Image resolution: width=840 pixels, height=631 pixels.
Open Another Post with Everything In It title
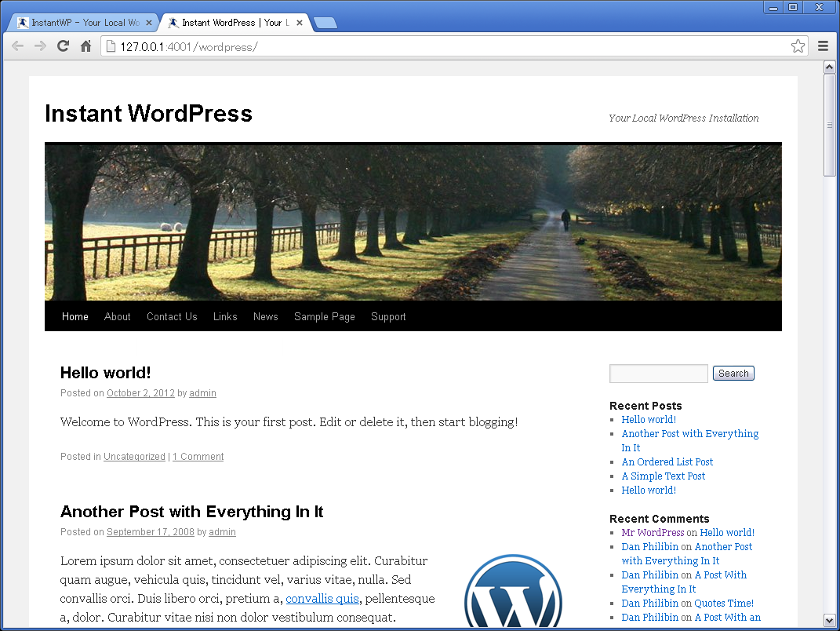pyautogui.click(x=192, y=512)
